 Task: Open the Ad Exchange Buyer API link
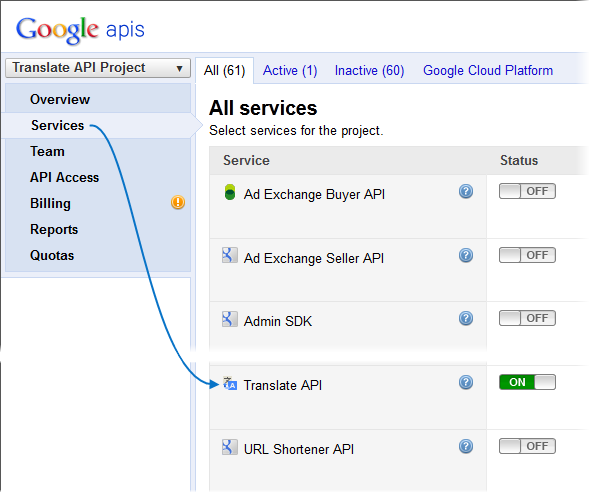coord(314,194)
